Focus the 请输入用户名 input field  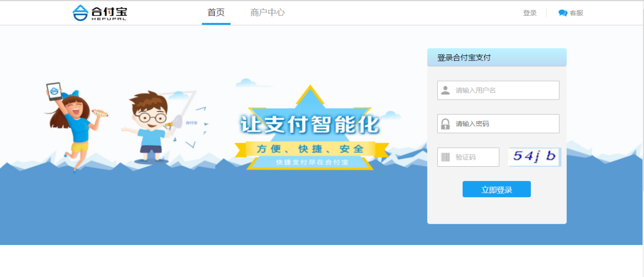[x=498, y=90]
